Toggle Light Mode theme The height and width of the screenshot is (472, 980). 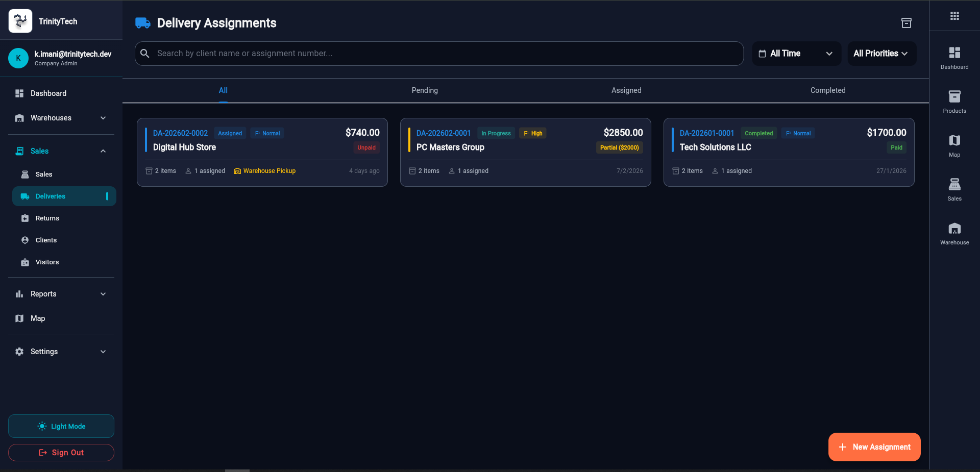[x=61, y=426]
